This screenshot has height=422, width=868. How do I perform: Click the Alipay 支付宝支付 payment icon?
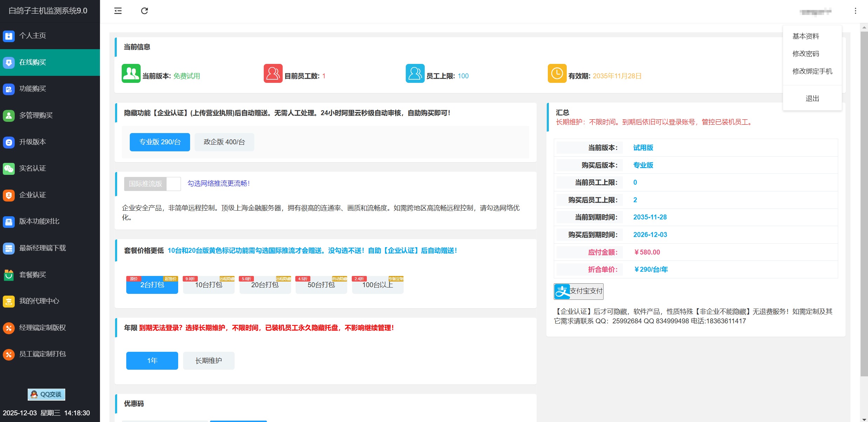[578, 291]
